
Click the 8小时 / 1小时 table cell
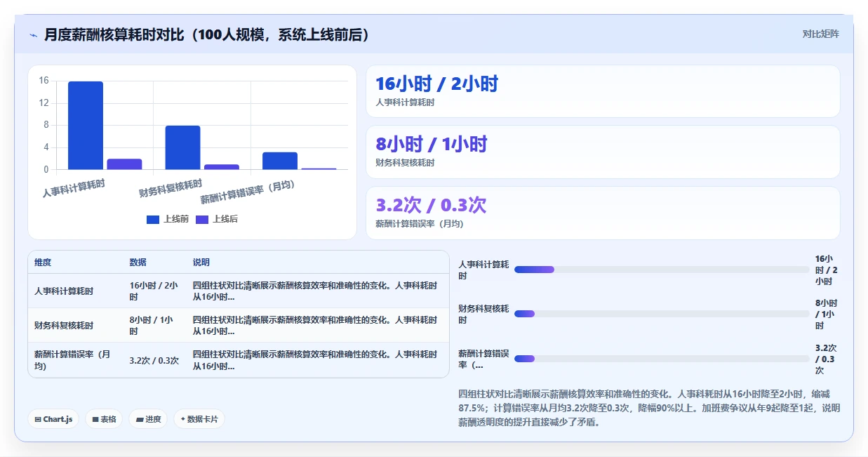151,326
